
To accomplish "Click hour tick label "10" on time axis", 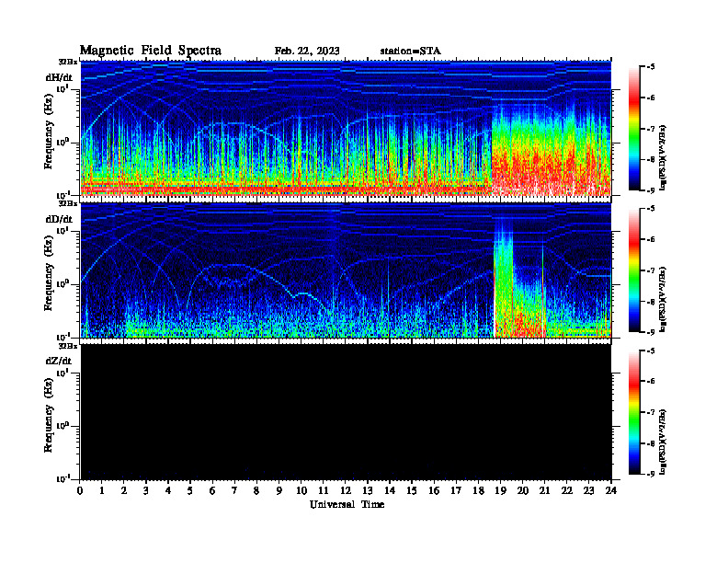I will tap(301, 490).
